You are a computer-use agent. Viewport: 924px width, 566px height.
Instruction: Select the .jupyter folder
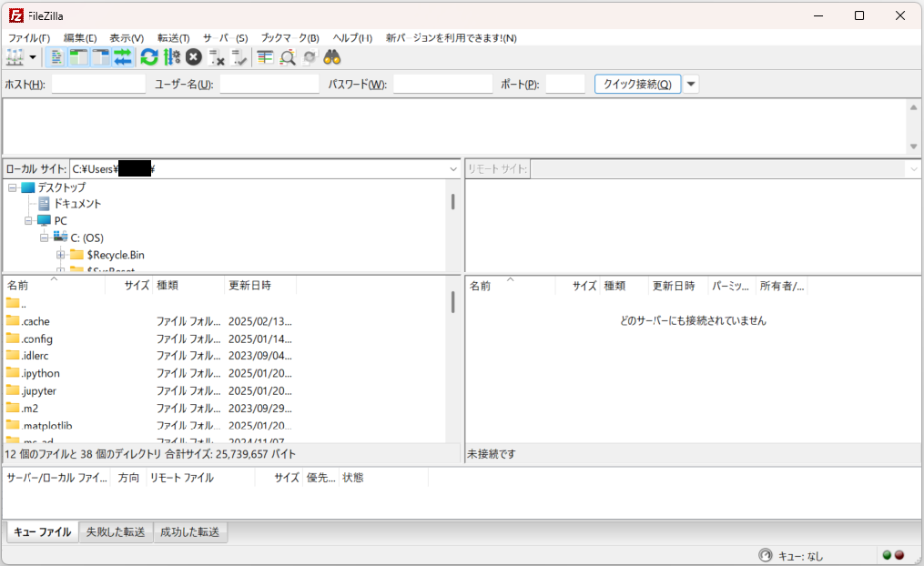coord(39,391)
